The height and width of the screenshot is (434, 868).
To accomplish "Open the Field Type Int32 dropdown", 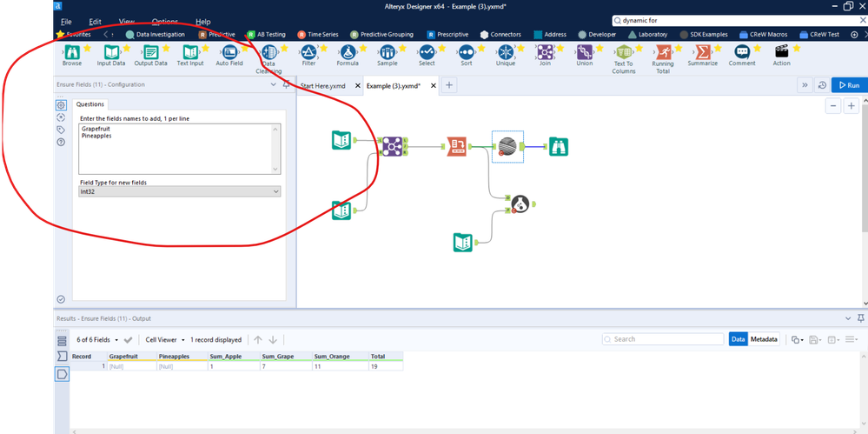I will 179,191.
